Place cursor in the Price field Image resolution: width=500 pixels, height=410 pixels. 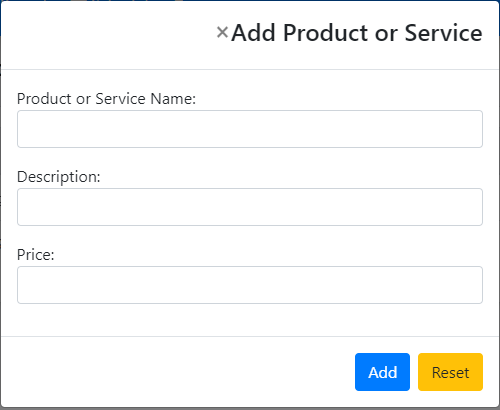tap(250, 285)
